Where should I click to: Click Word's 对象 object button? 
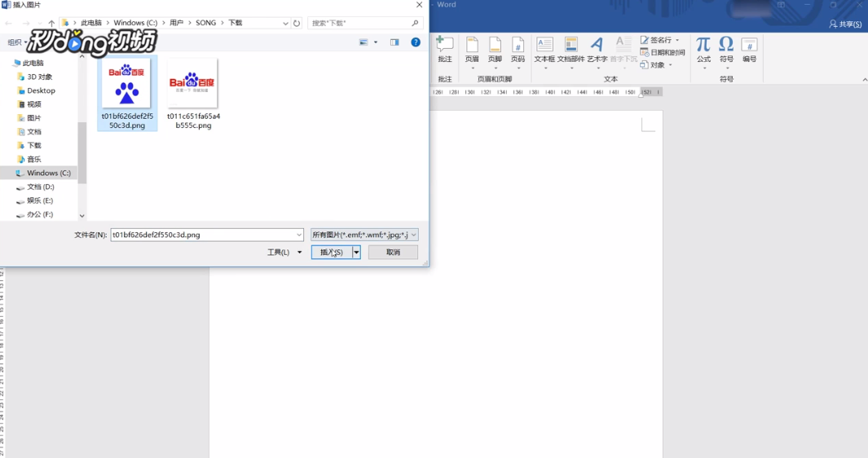click(x=653, y=65)
